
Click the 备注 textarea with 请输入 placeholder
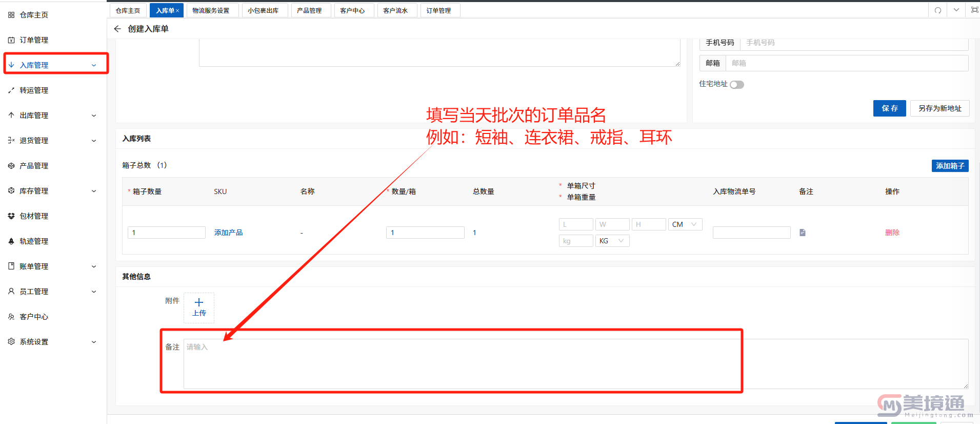point(576,364)
